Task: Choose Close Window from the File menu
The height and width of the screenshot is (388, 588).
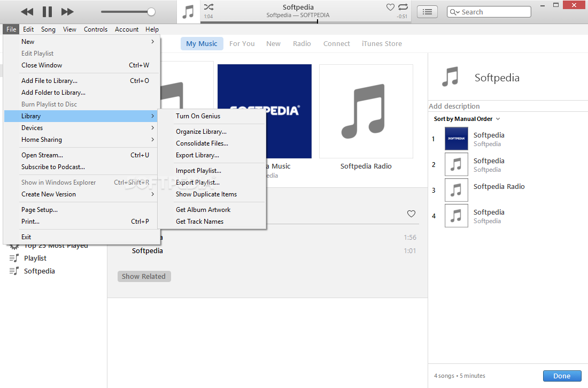Action: [x=82, y=65]
